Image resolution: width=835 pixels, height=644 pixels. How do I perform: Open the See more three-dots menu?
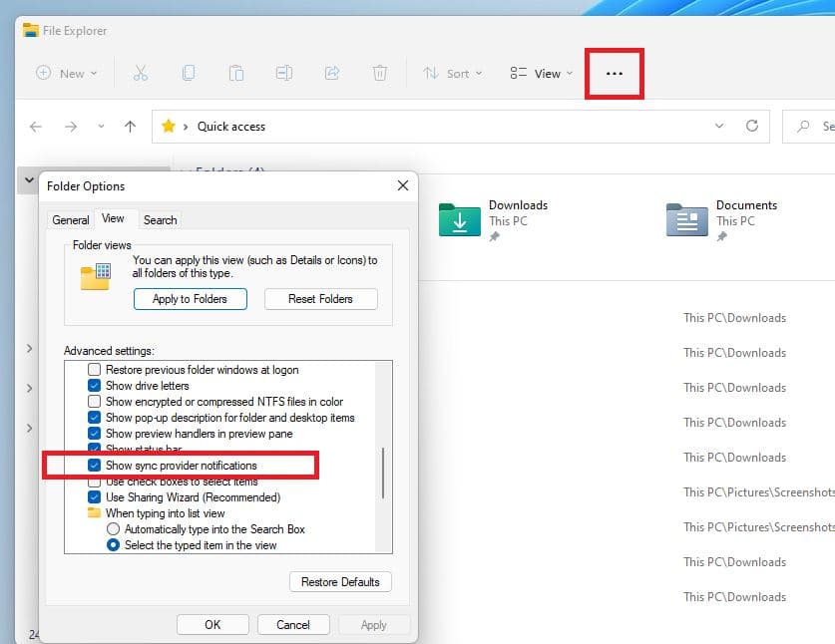tap(615, 73)
